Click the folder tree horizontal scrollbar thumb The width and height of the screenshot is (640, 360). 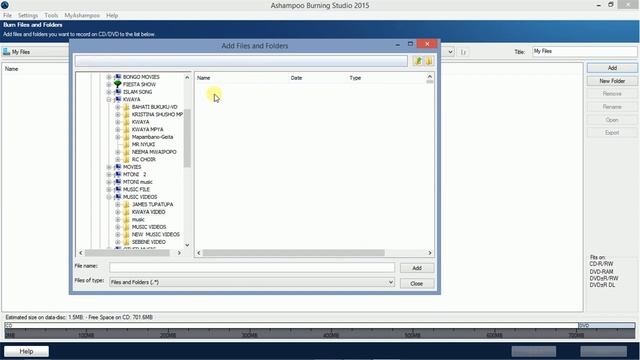pos(127,253)
